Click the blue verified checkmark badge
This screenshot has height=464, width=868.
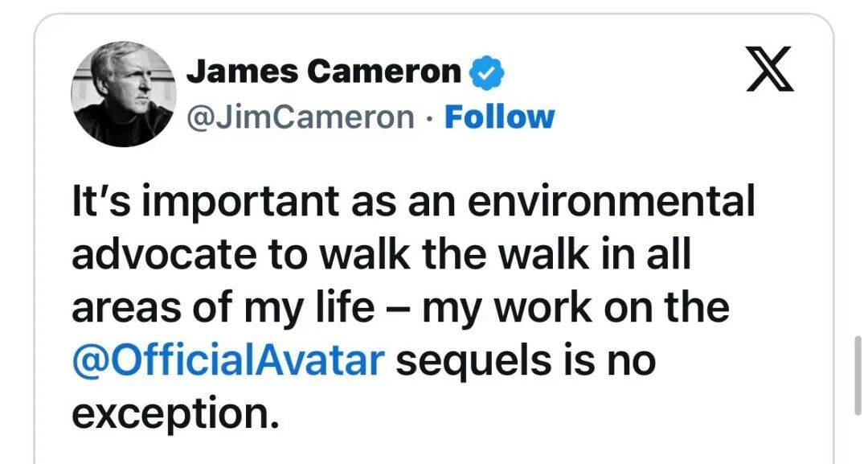click(486, 73)
